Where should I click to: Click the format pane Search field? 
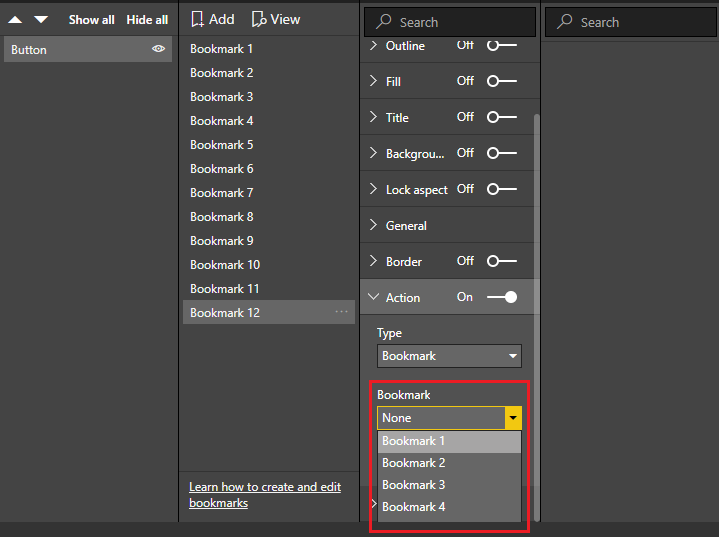click(x=450, y=22)
